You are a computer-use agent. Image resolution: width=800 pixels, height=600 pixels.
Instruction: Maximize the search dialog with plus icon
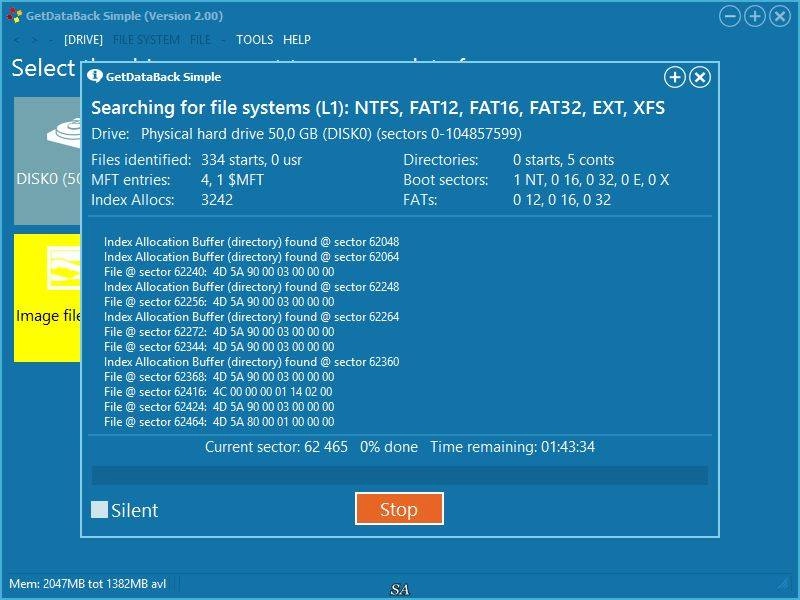[x=674, y=78]
